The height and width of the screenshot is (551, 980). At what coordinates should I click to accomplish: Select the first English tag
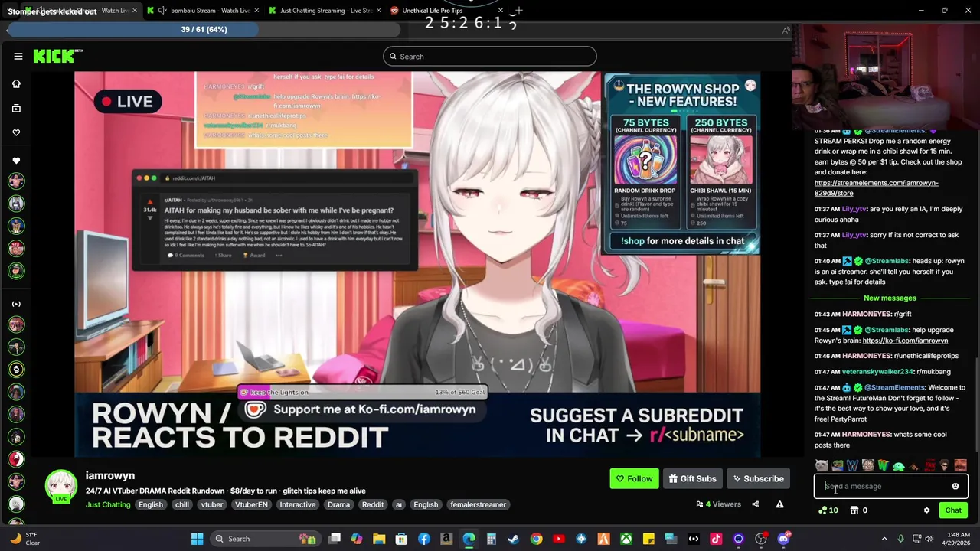(x=151, y=504)
